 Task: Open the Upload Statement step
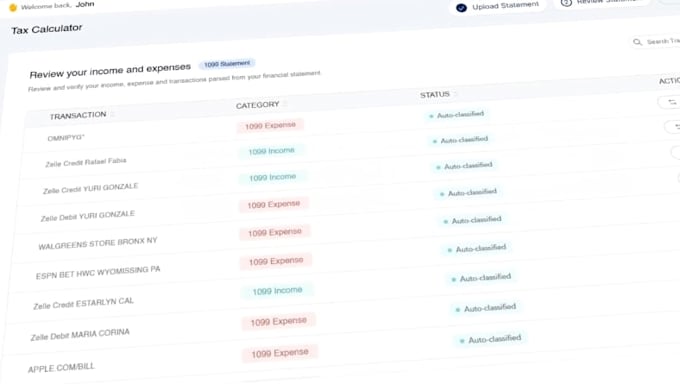point(499,7)
